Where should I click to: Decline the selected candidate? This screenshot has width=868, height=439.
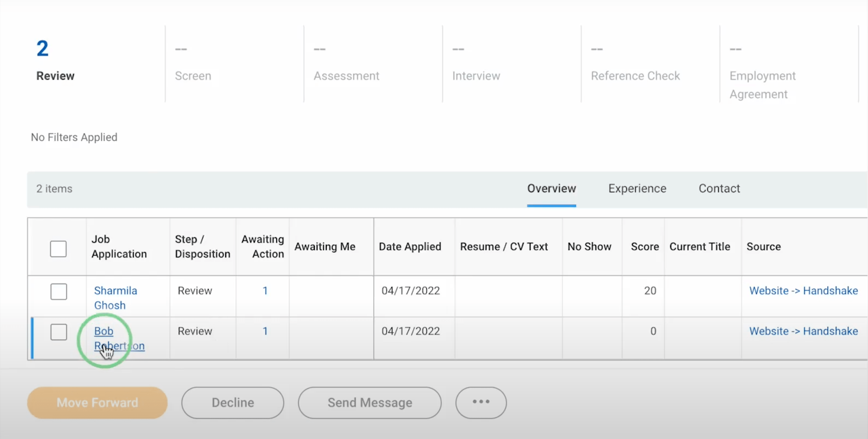(232, 402)
